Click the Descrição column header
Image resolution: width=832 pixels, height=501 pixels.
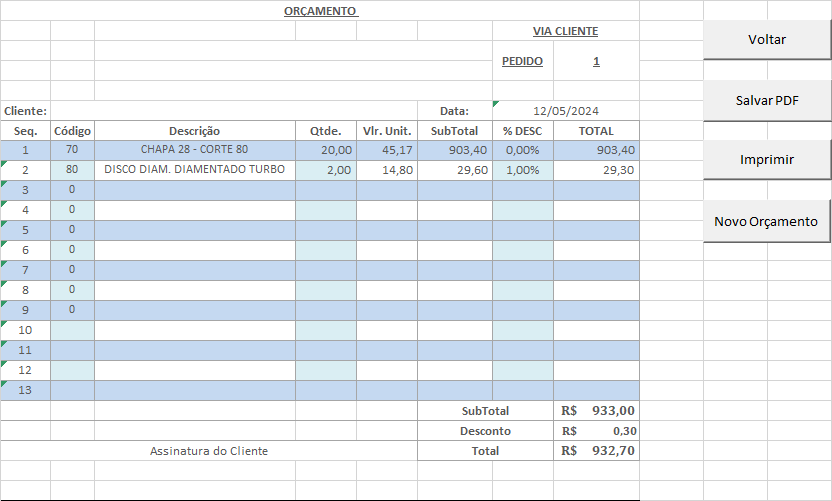[x=195, y=131]
